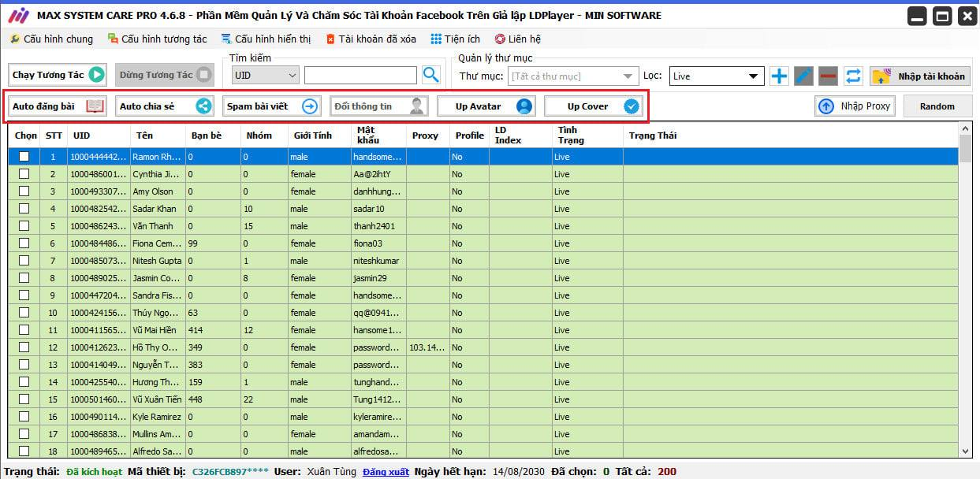Click Spam bài viết button

[272, 106]
